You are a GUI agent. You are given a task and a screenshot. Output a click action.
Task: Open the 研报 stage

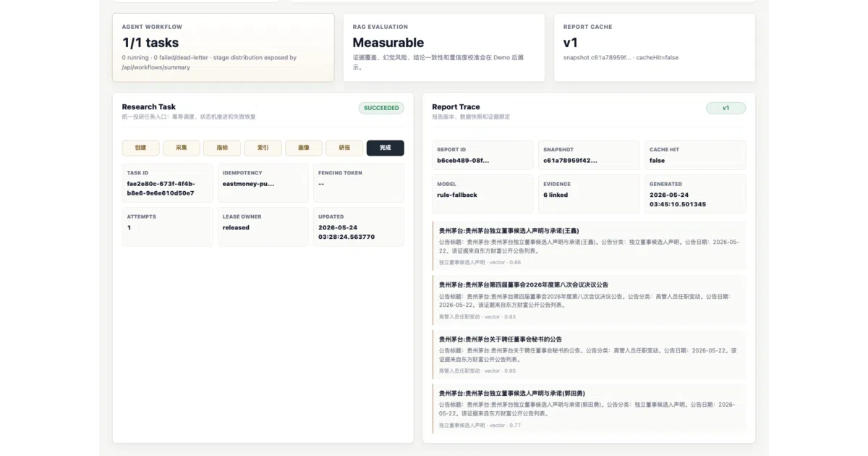[x=345, y=148]
